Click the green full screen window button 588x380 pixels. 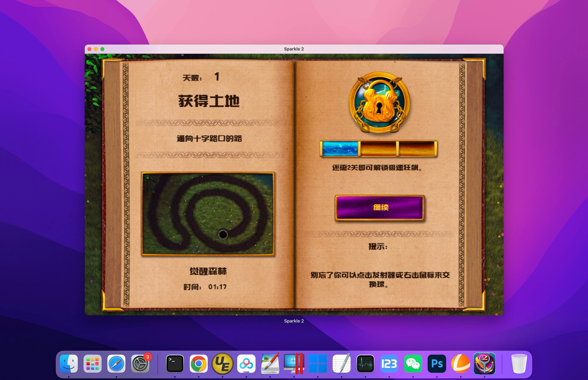click(102, 49)
